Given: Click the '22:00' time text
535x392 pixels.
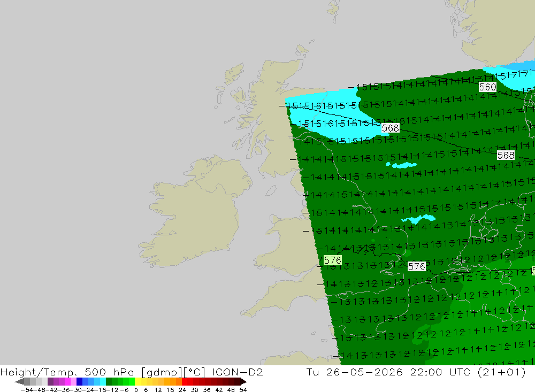Looking at the screenshot, I should tap(426, 372).
